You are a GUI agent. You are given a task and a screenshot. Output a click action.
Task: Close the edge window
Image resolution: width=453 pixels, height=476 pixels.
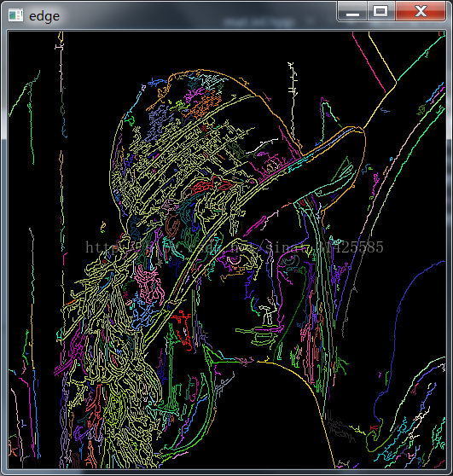421,11
